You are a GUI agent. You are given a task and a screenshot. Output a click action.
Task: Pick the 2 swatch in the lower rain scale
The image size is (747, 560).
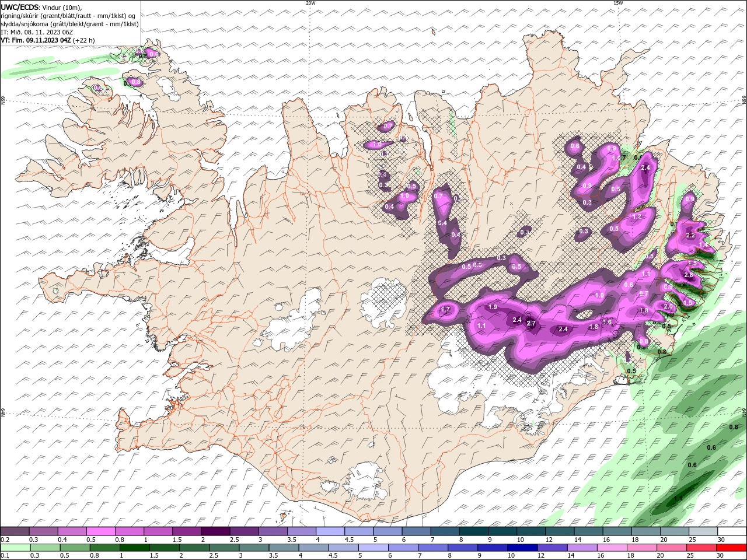click(194, 548)
